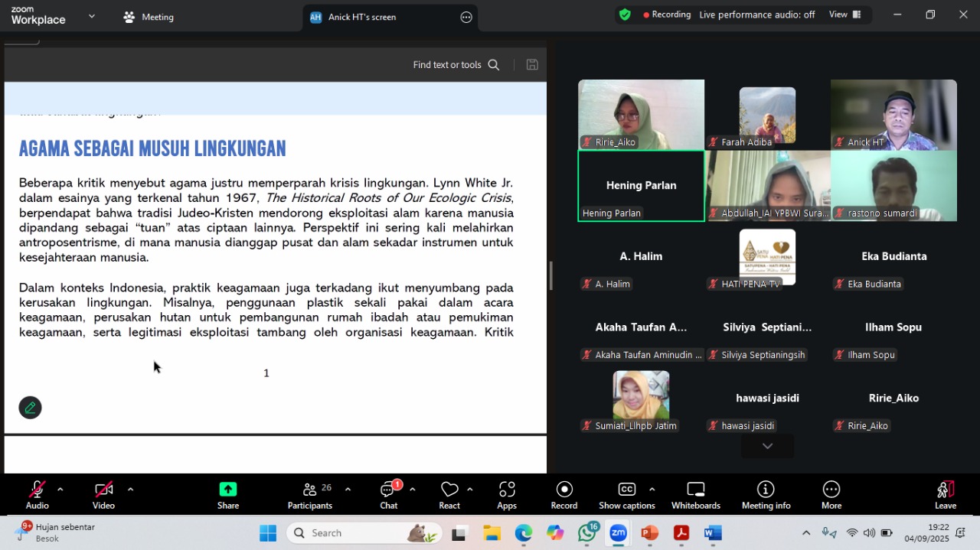Screen dimensions: 980x550
Task: Expand the Participants options arrow
Action: pos(348,490)
